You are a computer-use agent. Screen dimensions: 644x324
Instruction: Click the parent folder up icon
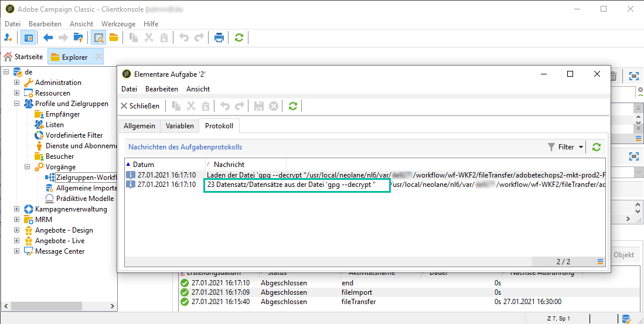78,37
